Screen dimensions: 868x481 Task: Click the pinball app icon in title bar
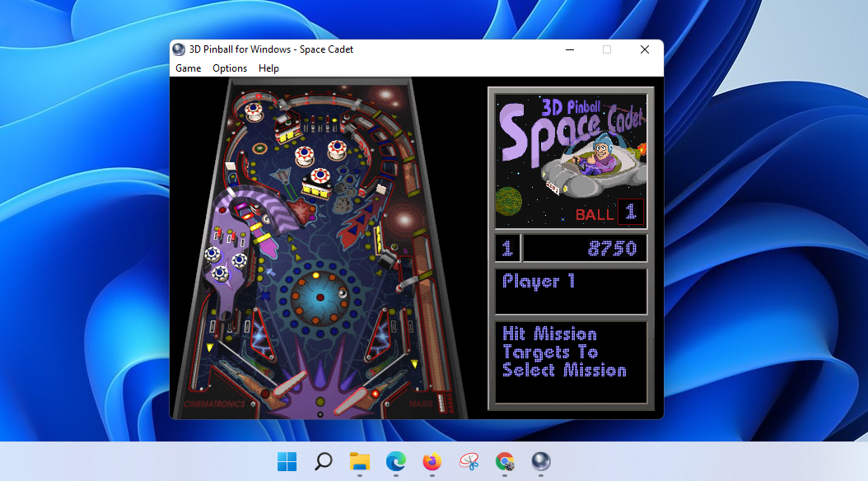[179, 49]
